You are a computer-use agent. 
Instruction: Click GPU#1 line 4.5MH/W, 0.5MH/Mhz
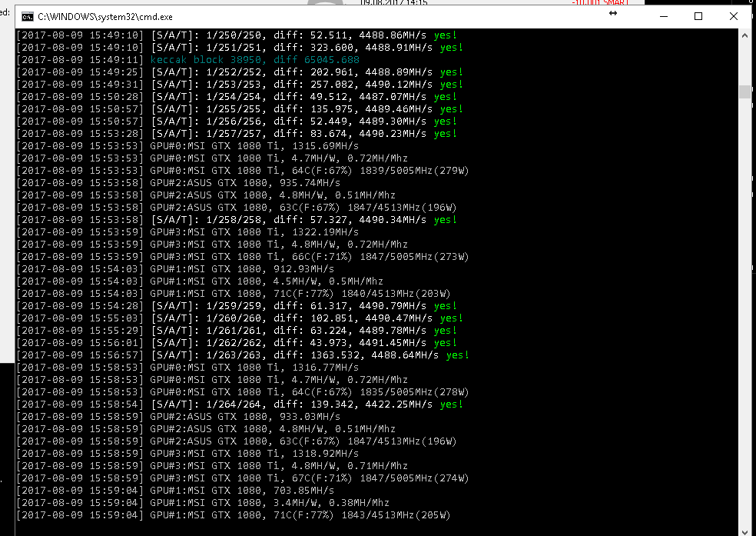click(200, 281)
